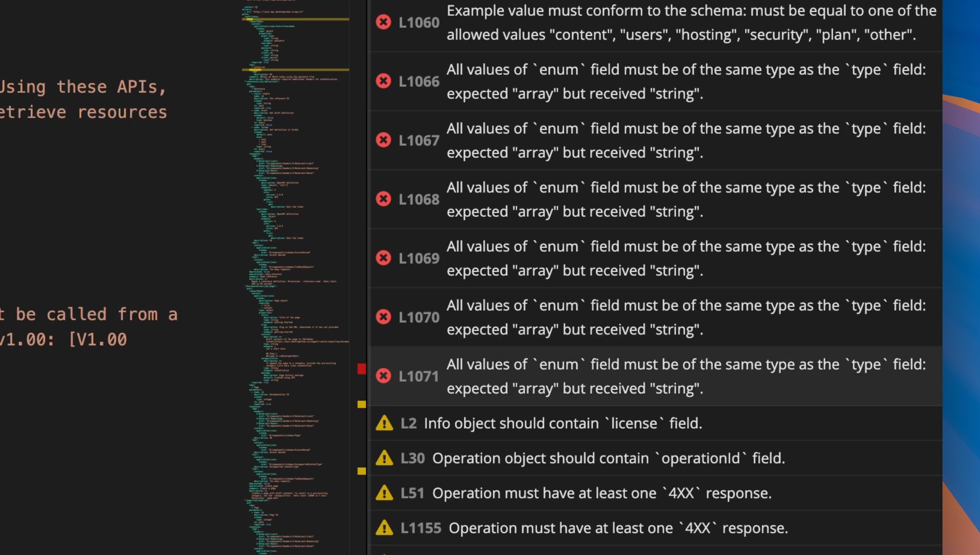This screenshot has height=555, width=980.
Task: Click the error icon beside L1071
Action: 383,376
